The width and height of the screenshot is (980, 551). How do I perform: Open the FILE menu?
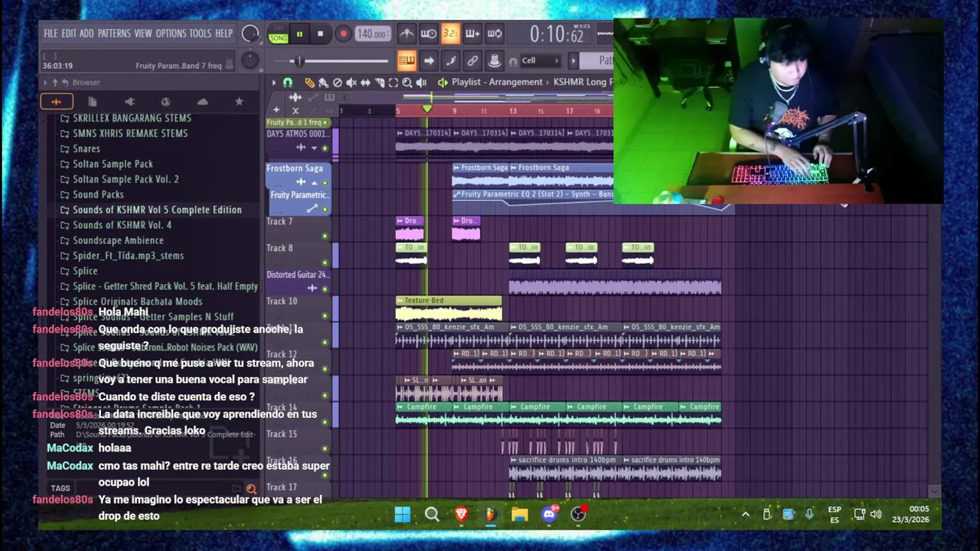coord(51,34)
